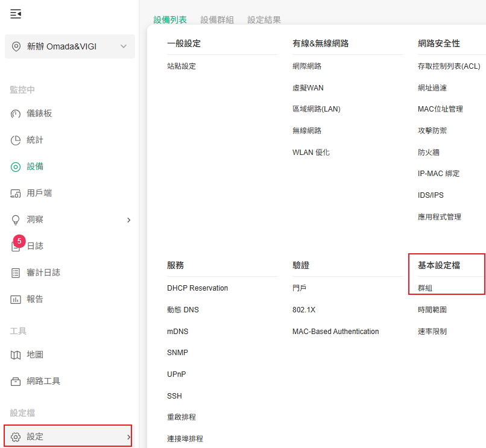Collapse the sidebar with the hamburger icon
The width and height of the screenshot is (486, 448).
click(16, 14)
